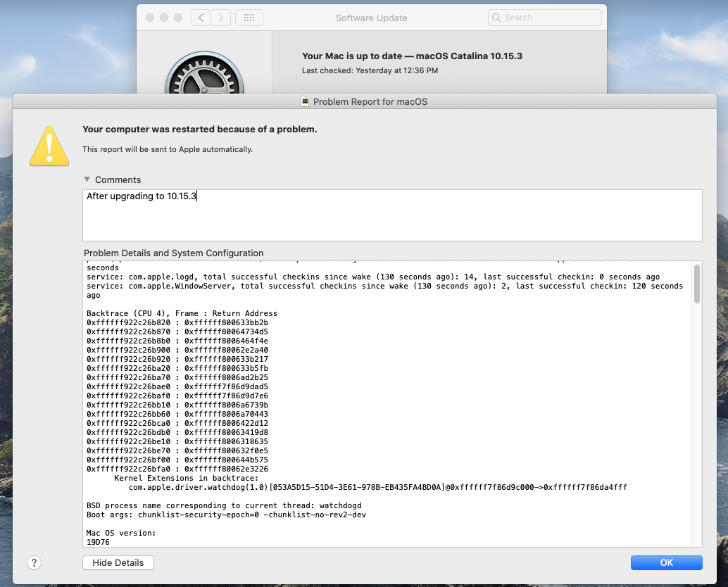Show all preferences grid in Software Update
The image size is (728, 587).
249,18
